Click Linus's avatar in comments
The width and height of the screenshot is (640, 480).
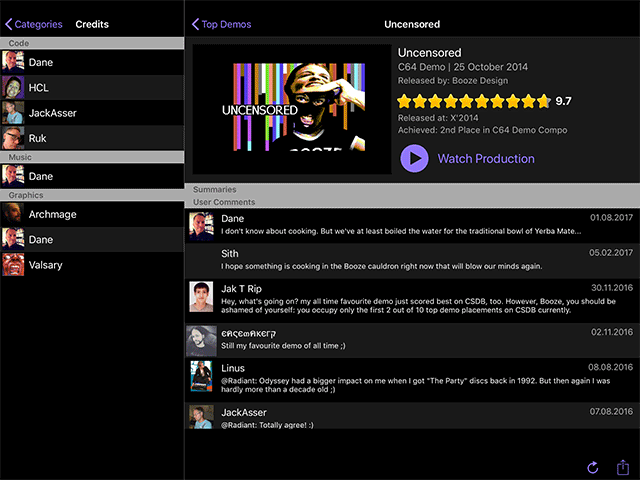(201, 376)
